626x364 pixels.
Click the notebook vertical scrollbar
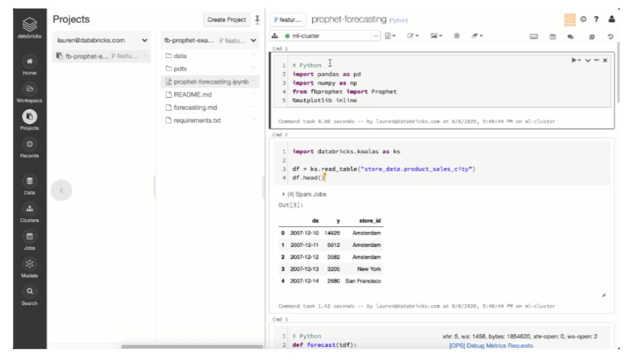pyautogui.click(x=618, y=73)
